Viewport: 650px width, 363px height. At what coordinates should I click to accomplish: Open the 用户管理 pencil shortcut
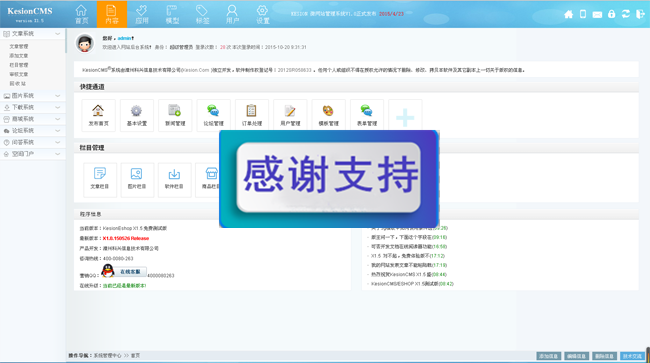click(290, 115)
